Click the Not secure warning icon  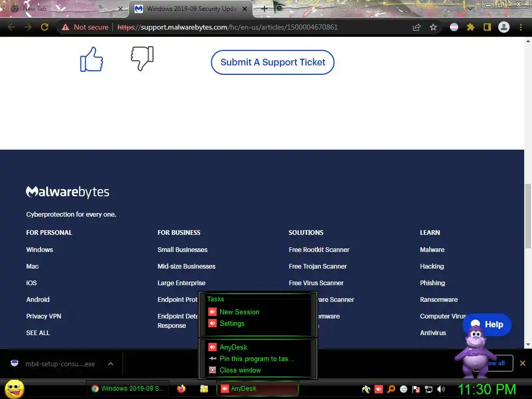pyautogui.click(x=65, y=27)
